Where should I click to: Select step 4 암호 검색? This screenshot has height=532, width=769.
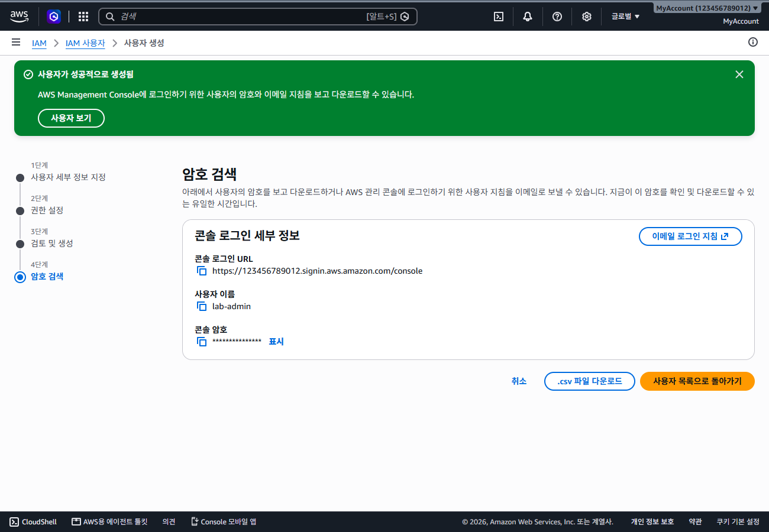click(47, 277)
